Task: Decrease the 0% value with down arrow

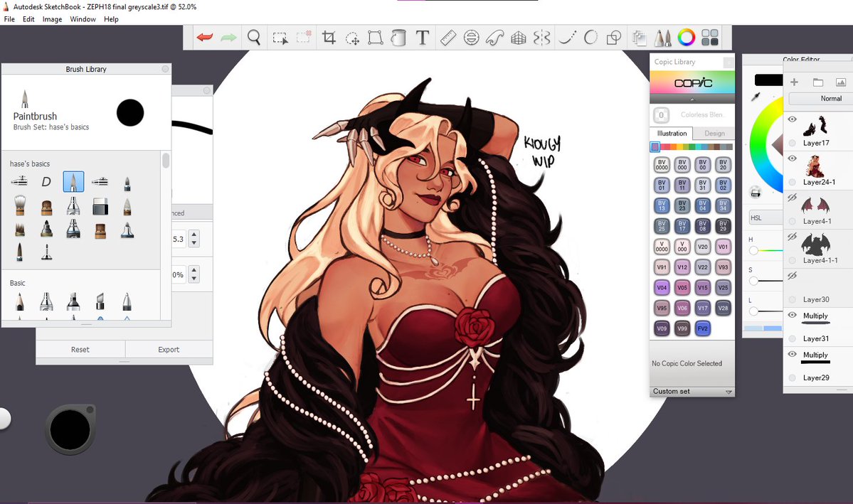Action: (x=194, y=279)
